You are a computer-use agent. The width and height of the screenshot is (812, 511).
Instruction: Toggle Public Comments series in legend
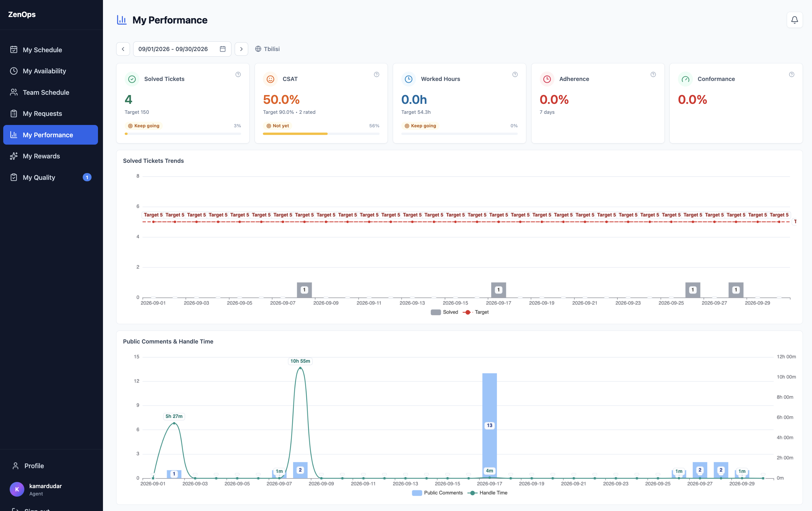tap(437, 493)
